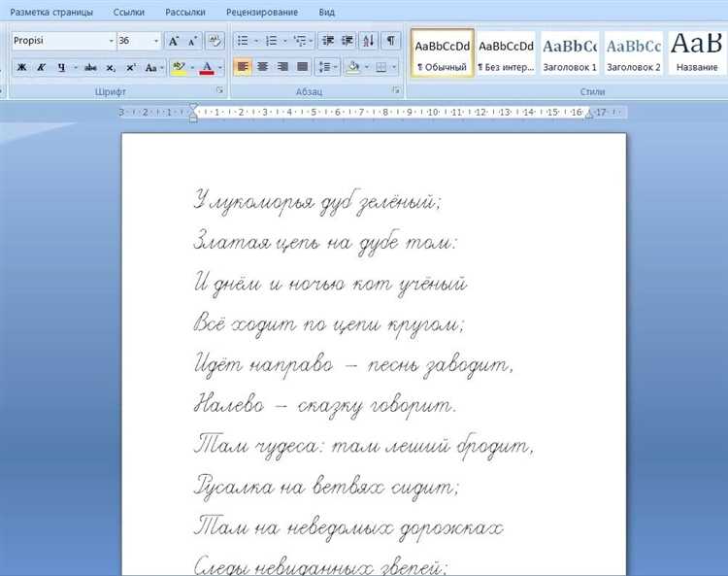Click inside the font size field
Screen dimensions: 728x576
(134, 42)
